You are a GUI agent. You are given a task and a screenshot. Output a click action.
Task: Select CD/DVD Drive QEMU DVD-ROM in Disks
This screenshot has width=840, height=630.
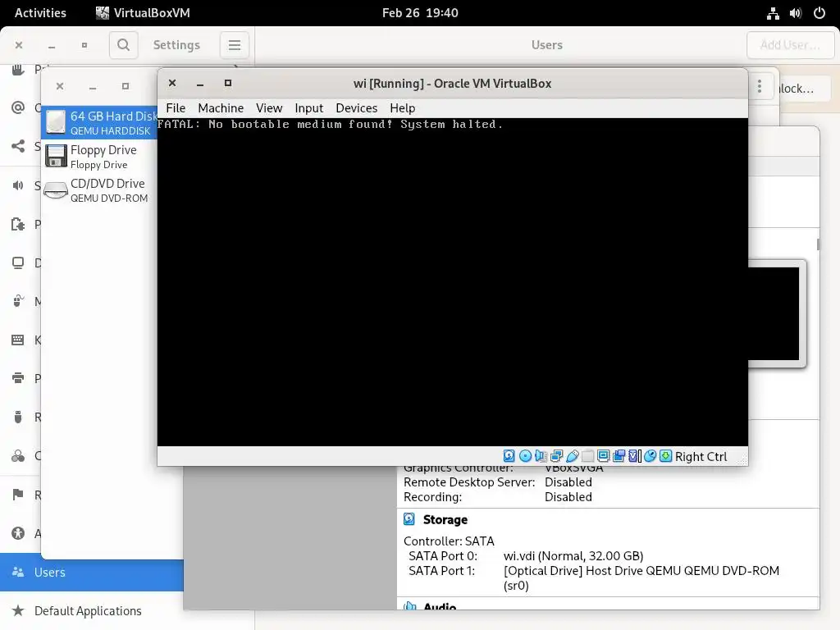pos(99,190)
